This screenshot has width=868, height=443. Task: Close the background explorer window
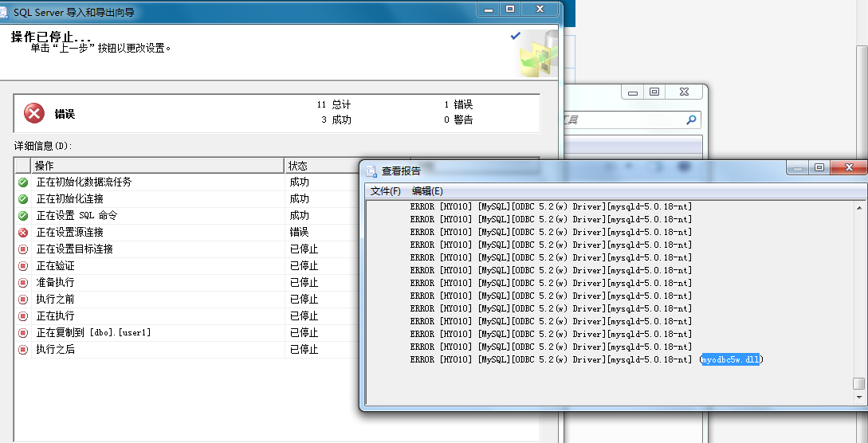click(685, 92)
